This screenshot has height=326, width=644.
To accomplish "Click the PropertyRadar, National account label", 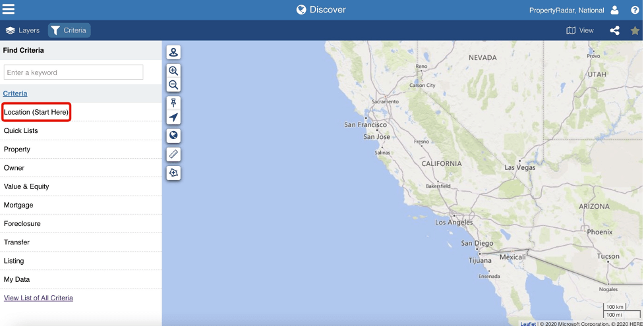I will [566, 11].
